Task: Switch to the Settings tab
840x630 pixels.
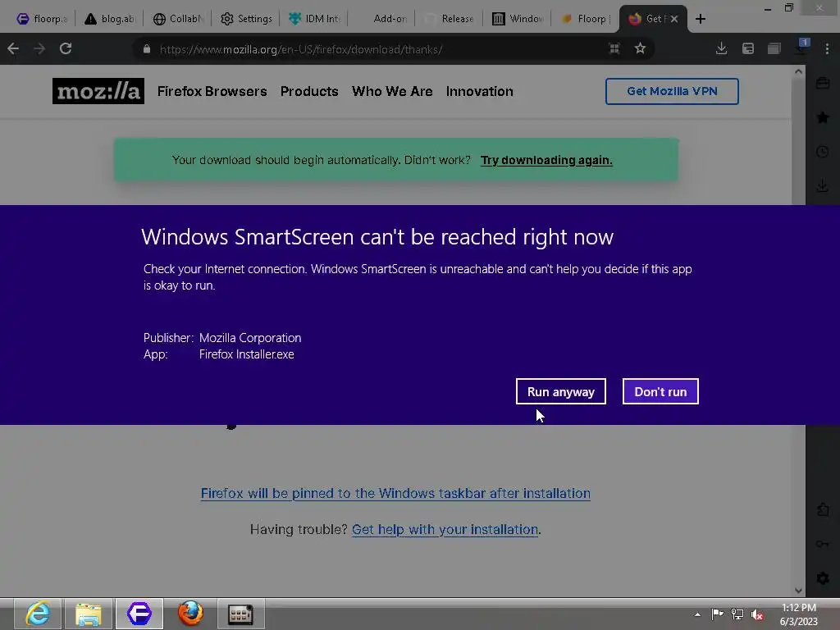Action: [246, 19]
